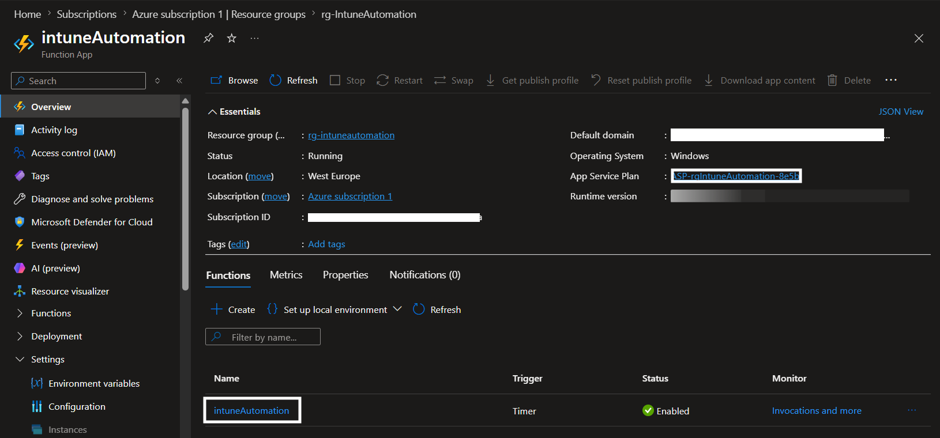Open toolbar overflow ellipsis menu
The width and height of the screenshot is (940, 438).
[x=891, y=80]
